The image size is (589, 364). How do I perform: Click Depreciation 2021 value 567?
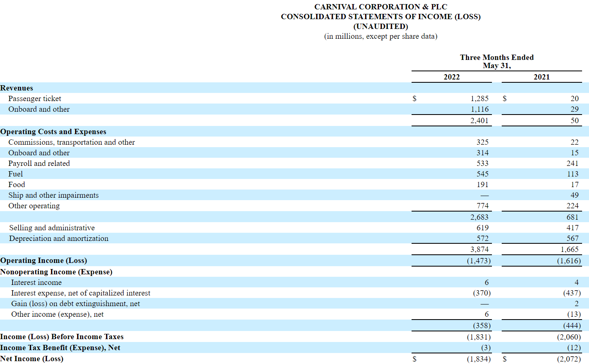point(573,238)
